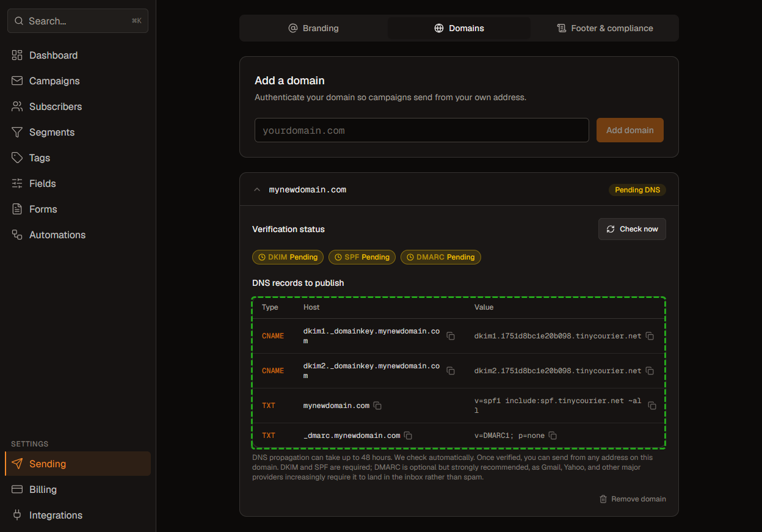
Task: Switch to the Domains tab
Action: coord(459,28)
